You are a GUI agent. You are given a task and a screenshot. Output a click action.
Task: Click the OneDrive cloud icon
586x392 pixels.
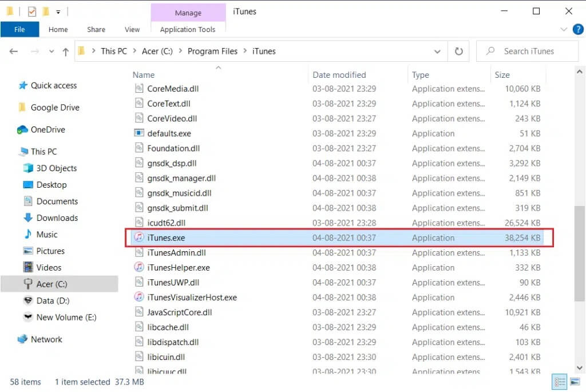pos(22,130)
